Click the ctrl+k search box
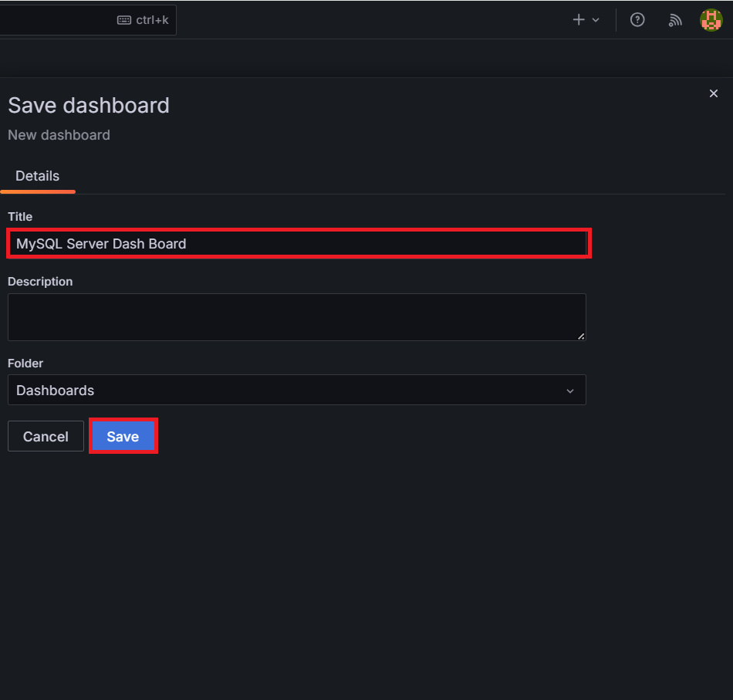 (x=88, y=20)
